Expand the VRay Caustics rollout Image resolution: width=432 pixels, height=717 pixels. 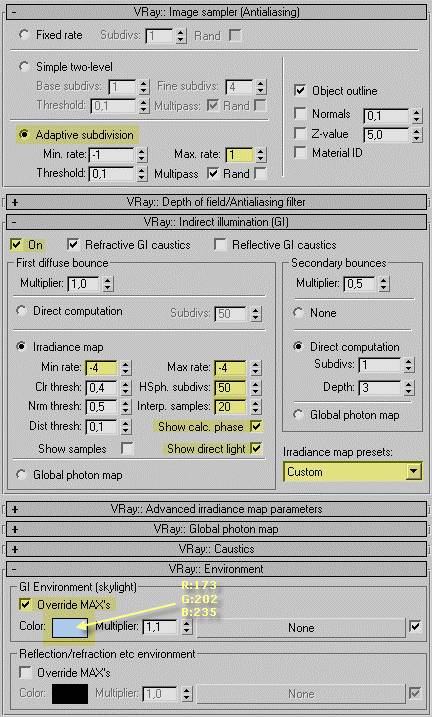[216, 549]
